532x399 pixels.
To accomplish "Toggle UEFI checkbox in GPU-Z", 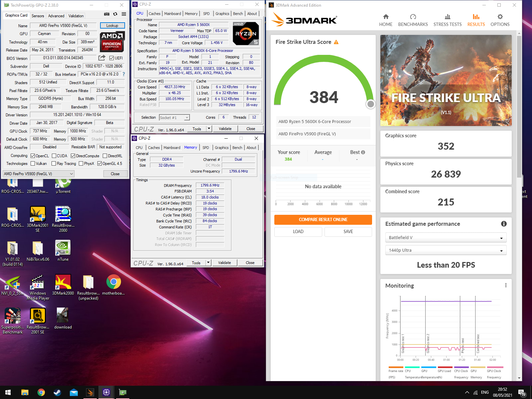I will tap(112, 58).
